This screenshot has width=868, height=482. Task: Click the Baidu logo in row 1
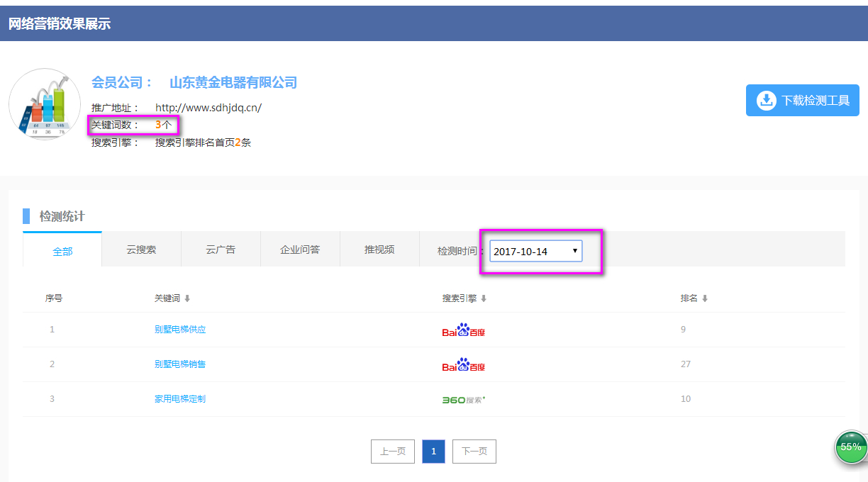(x=463, y=330)
